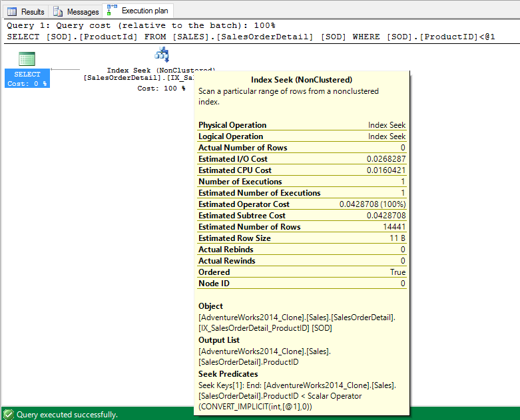Viewport: 520px width, 420px height.
Task: Click the query cost header line
Action: pyautogui.click(x=141, y=25)
